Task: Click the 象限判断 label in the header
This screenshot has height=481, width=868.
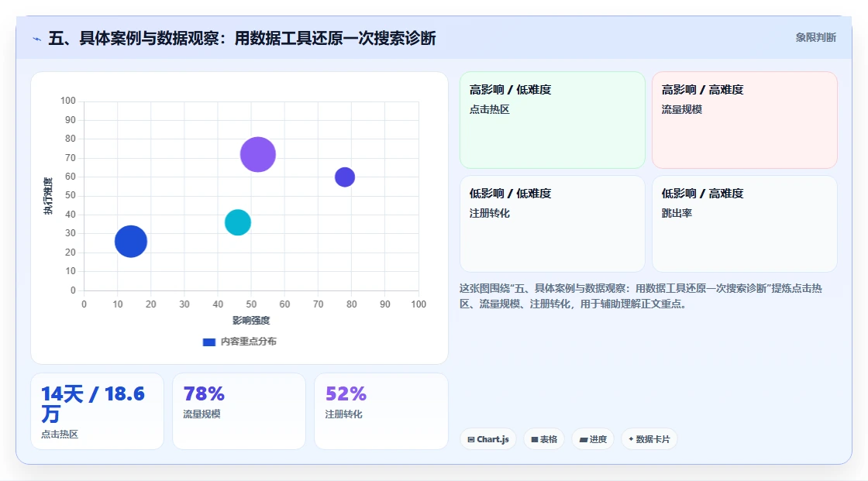Action: pos(815,38)
